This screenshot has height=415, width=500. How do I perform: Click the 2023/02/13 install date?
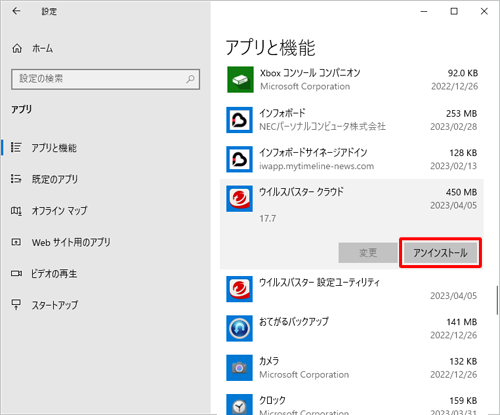pos(453,166)
